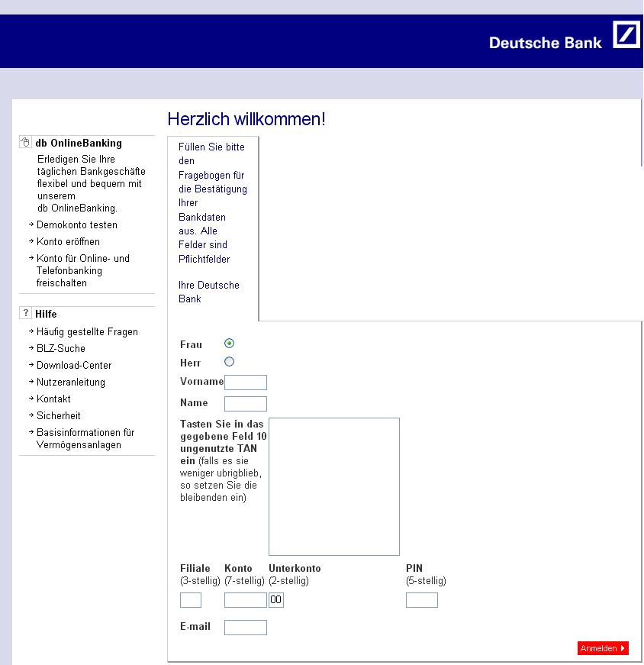Click the (5-stellig) hint text

426,580
